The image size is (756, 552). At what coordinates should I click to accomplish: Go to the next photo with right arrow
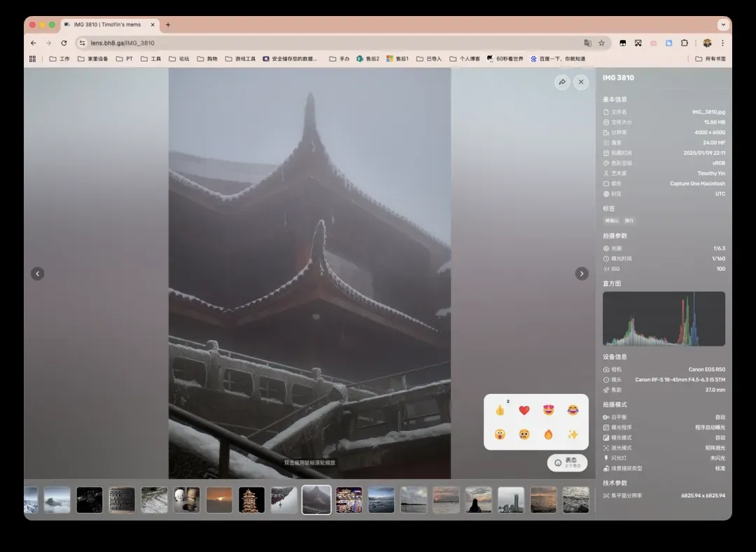point(582,274)
